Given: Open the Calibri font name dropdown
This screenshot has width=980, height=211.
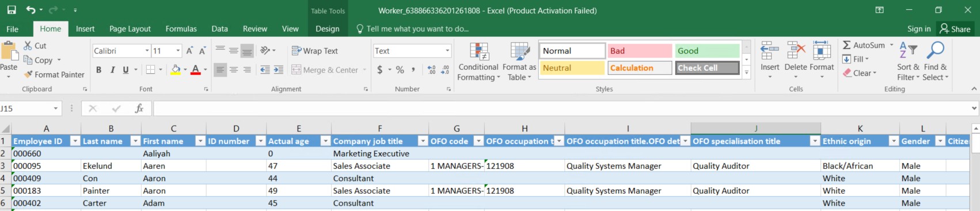Looking at the screenshot, I should click(x=147, y=51).
